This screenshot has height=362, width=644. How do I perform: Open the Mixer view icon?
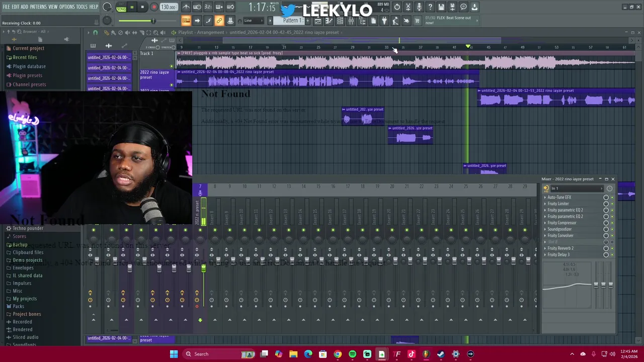pyautogui.click(x=351, y=21)
